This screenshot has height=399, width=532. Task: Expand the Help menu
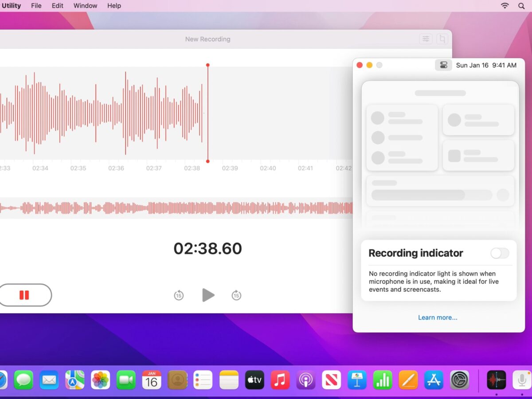coord(114,6)
